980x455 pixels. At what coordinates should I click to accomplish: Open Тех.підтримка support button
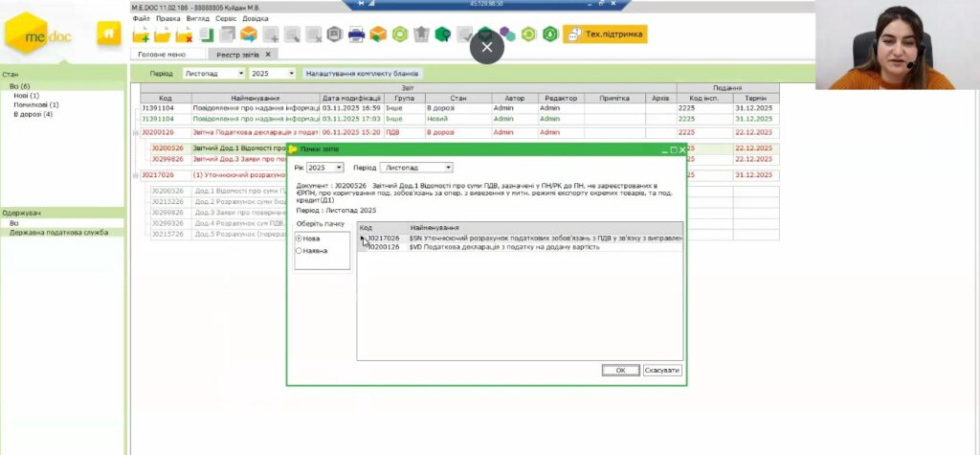tap(605, 34)
